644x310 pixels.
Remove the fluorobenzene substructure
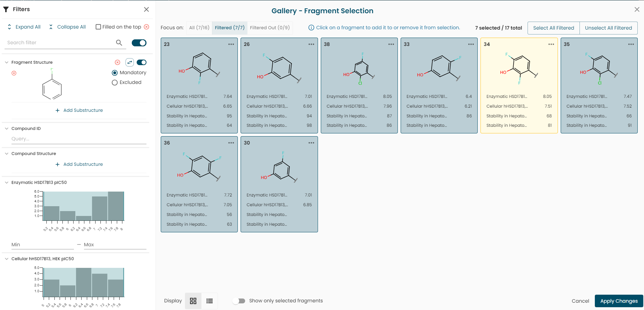pos(14,73)
